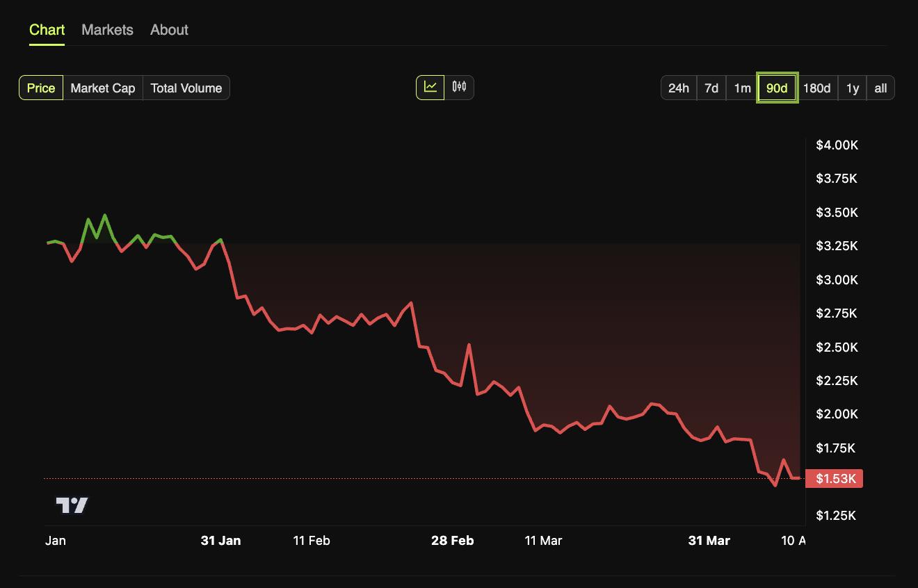The height and width of the screenshot is (588, 918).
Task: View the 24h time range
Action: [678, 88]
